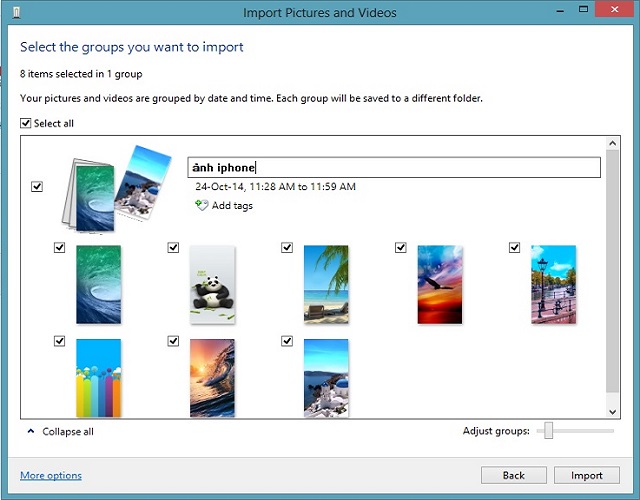Click the Add tags icon
The height and width of the screenshot is (500, 640).
202,206
